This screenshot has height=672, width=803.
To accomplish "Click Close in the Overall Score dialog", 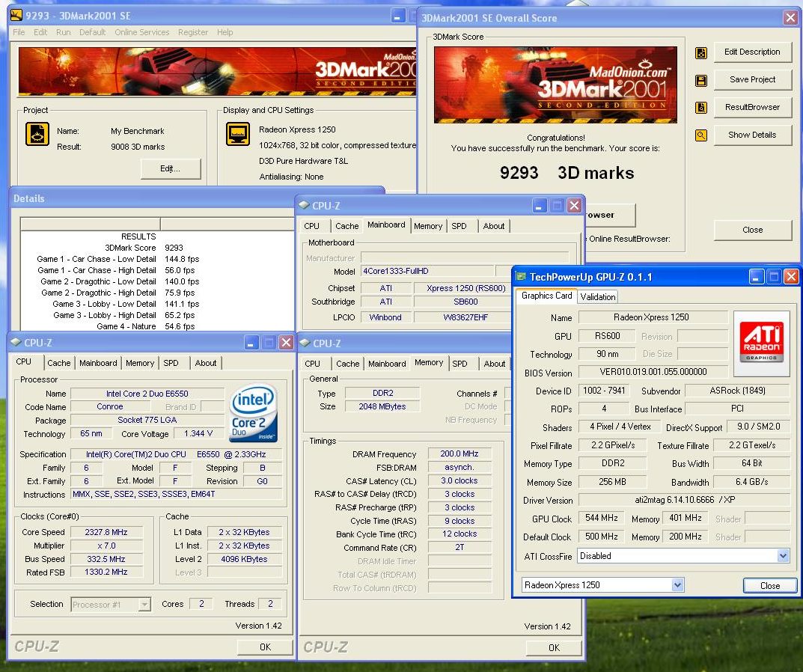I will pyautogui.click(x=752, y=230).
